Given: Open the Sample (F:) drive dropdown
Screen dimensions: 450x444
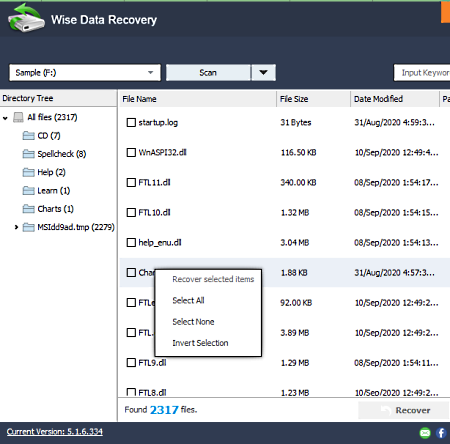Looking at the screenshot, I should [85, 73].
